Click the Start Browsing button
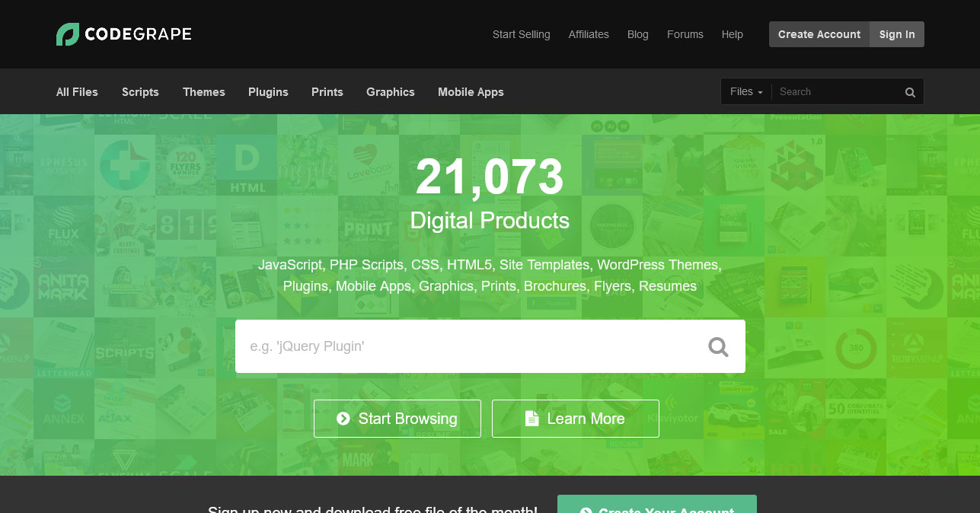980x513 pixels. tap(397, 419)
